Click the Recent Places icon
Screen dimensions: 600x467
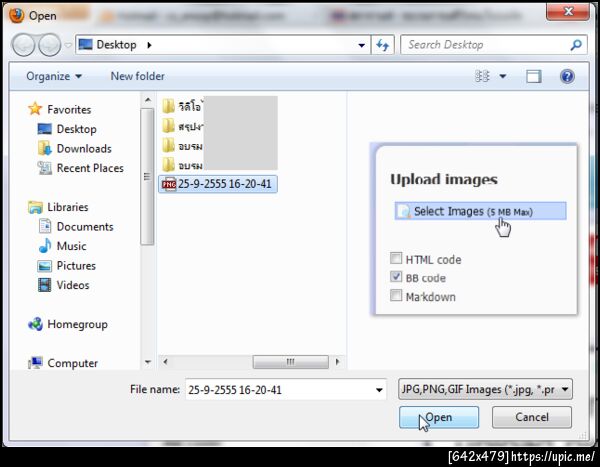(x=44, y=168)
